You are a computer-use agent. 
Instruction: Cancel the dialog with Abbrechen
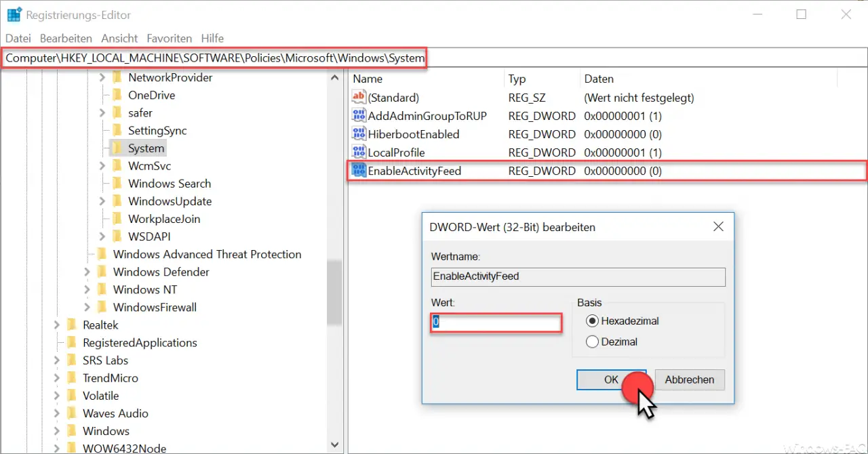tap(690, 379)
